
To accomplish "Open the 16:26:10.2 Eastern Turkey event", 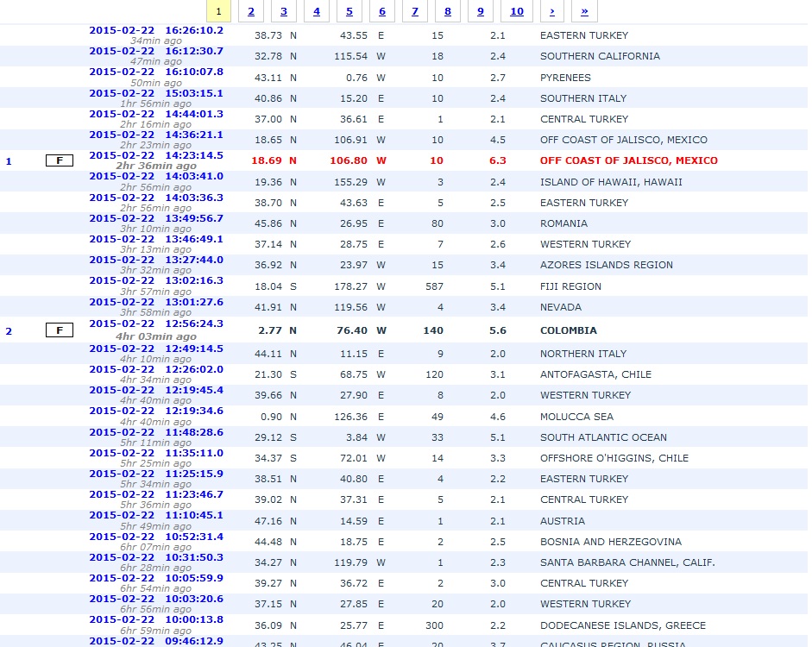I will 156,30.
